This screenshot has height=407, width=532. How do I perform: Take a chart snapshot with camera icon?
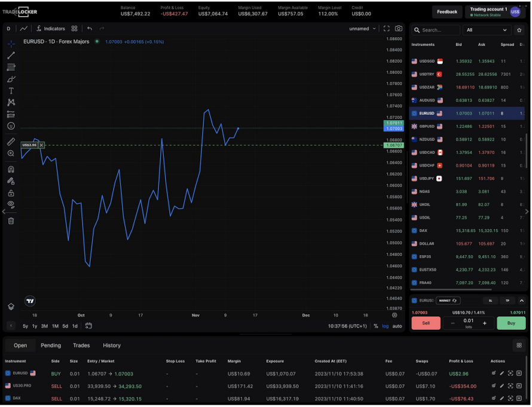[399, 29]
